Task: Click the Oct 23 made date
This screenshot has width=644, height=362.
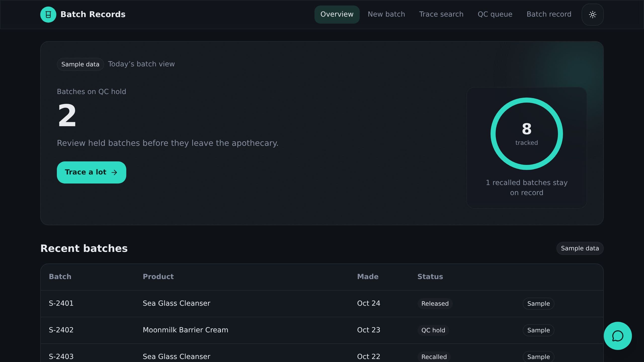Action: (x=369, y=330)
